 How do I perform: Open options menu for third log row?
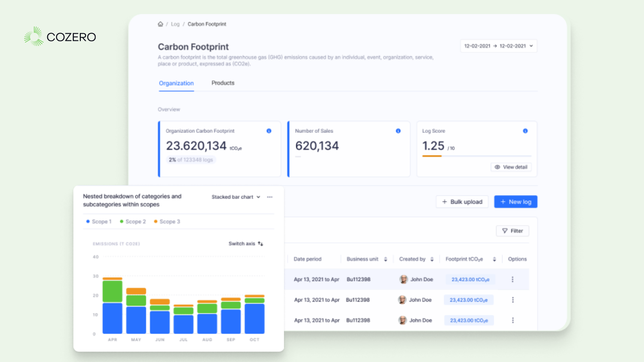tap(513, 320)
